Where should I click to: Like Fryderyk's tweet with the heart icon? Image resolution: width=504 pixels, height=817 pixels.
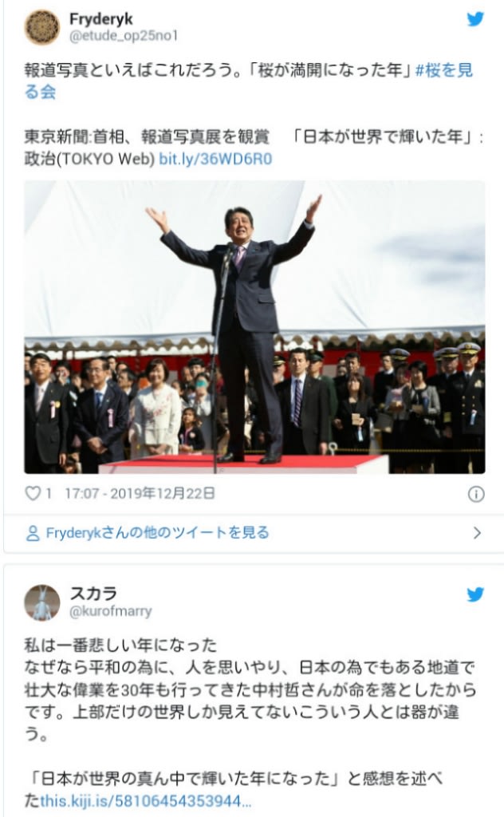click(x=33, y=493)
